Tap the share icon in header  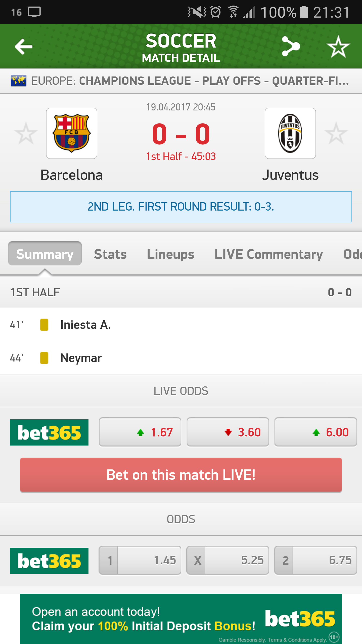click(291, 46)
